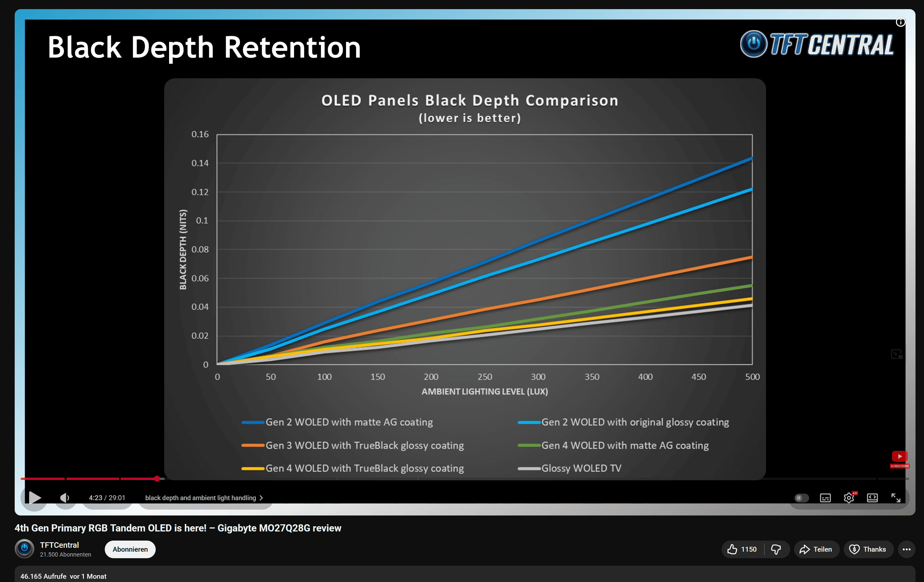This screenshot has height=582, width=924.
Task: Mute the video volume
Action: [x=65, y=498]
